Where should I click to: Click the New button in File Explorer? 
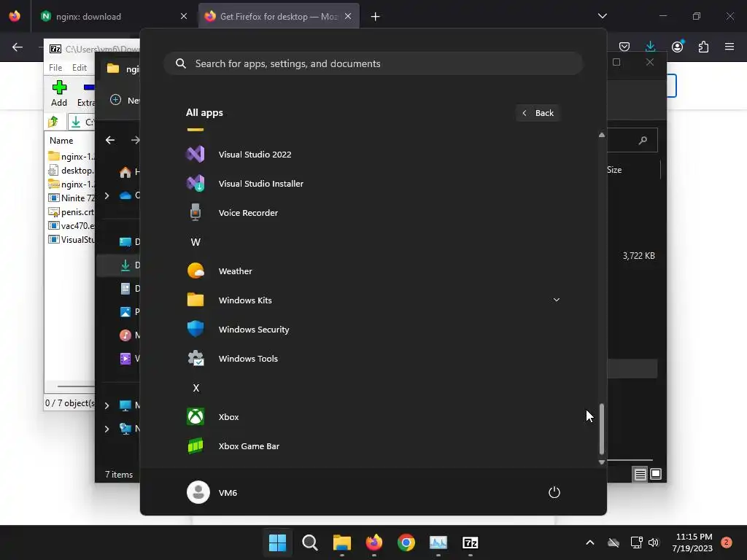tap(125, 100)
